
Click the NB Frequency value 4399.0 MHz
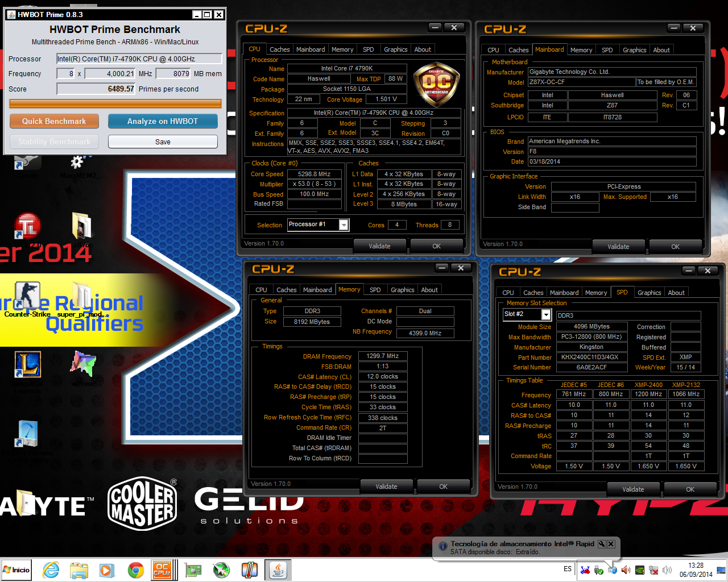coord(425,333)
